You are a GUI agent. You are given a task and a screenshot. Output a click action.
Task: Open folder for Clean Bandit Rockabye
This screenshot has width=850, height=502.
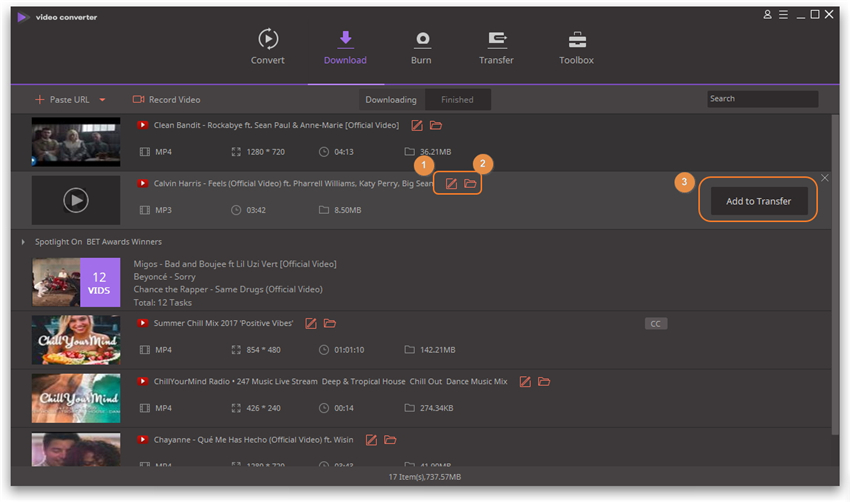point(436,126)
